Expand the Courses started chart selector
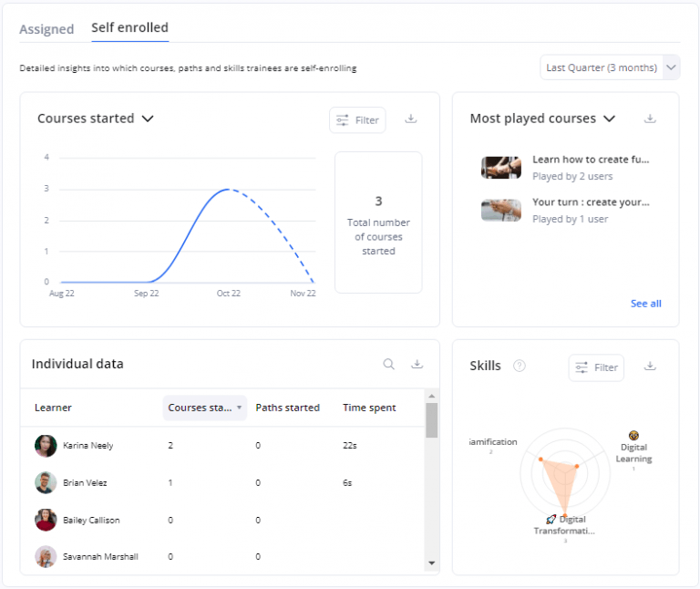 click(148, 119)
